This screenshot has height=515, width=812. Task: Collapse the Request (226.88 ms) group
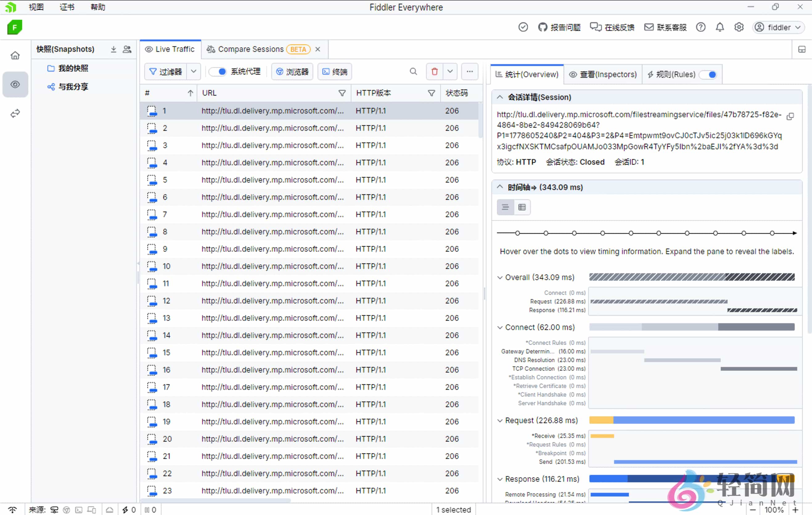500,420
